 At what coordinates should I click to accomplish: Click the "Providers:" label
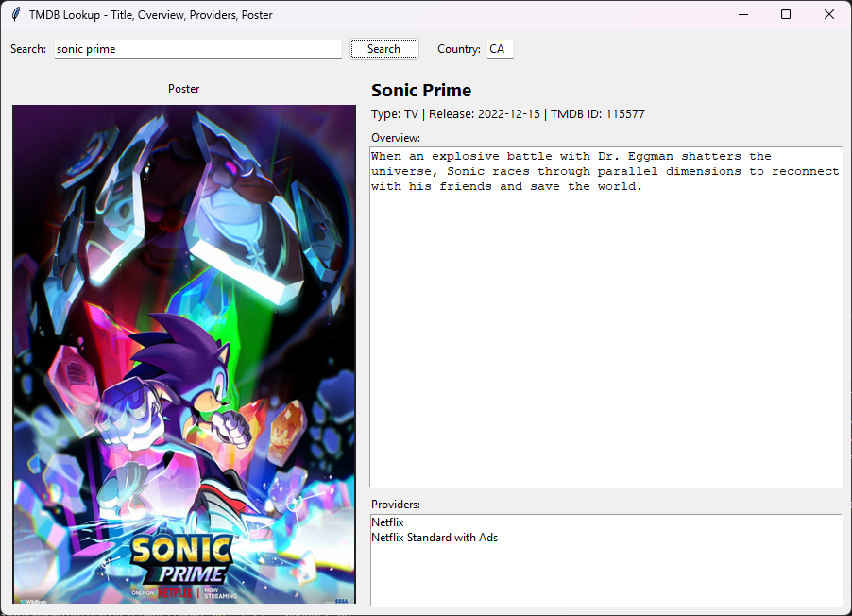(396, 505)
